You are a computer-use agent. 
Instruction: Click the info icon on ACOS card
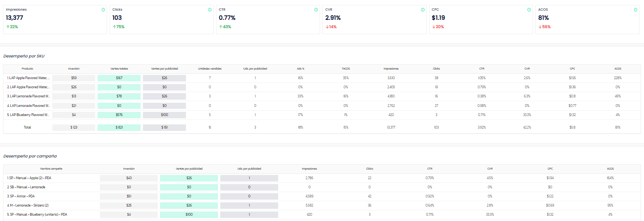coord(635,10)
